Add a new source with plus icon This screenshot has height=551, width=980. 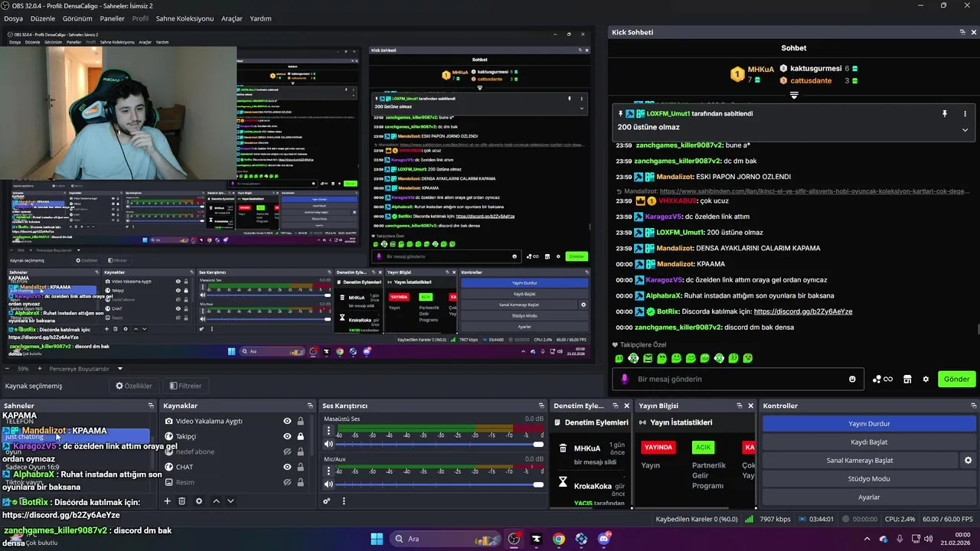click(167, 501)
